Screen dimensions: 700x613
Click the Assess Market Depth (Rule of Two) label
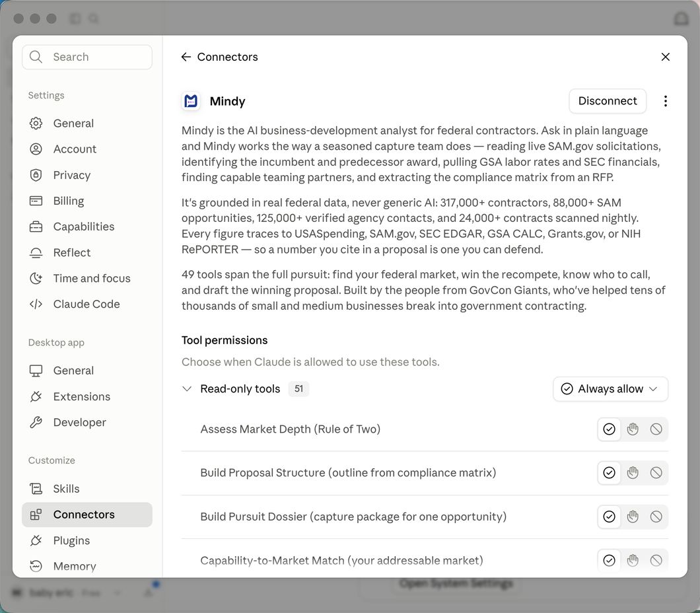[x=290, y=429]
